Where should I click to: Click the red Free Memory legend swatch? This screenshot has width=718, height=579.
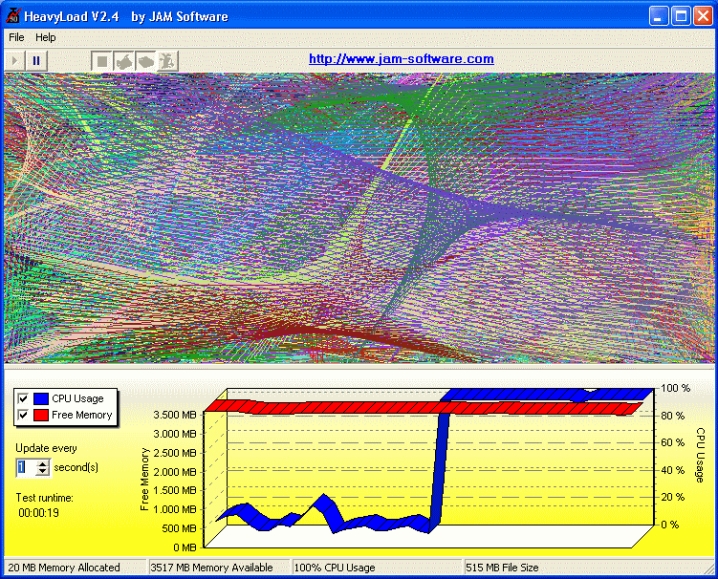41,415
